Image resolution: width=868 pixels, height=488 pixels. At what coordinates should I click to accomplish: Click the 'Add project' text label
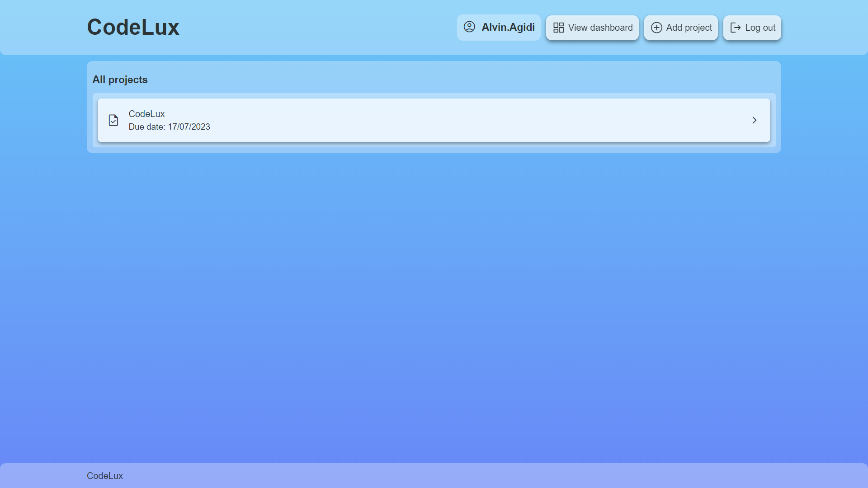click(689, 28)
